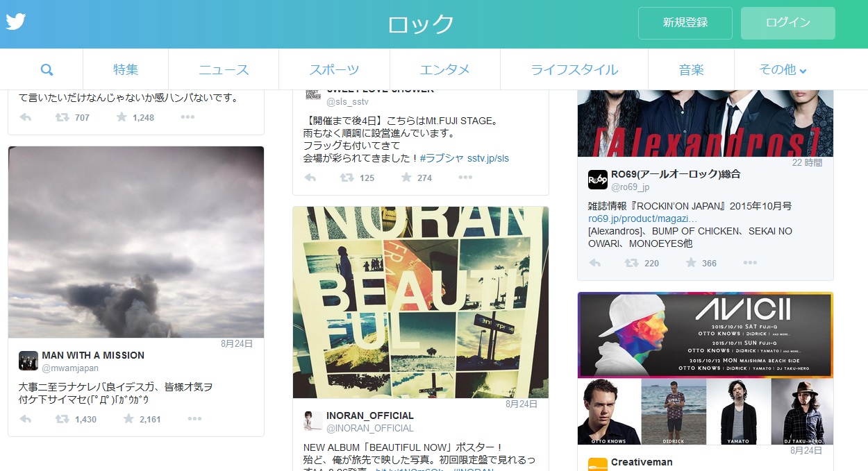Open more options on the 1,248-star tweet

point(187,117)
